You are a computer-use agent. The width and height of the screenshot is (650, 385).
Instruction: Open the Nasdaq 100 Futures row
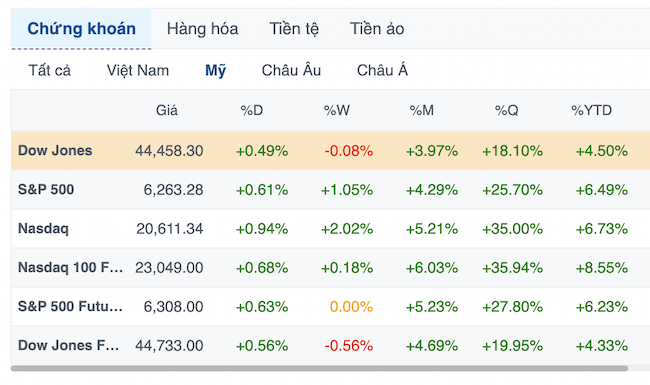tap(330, 267)
